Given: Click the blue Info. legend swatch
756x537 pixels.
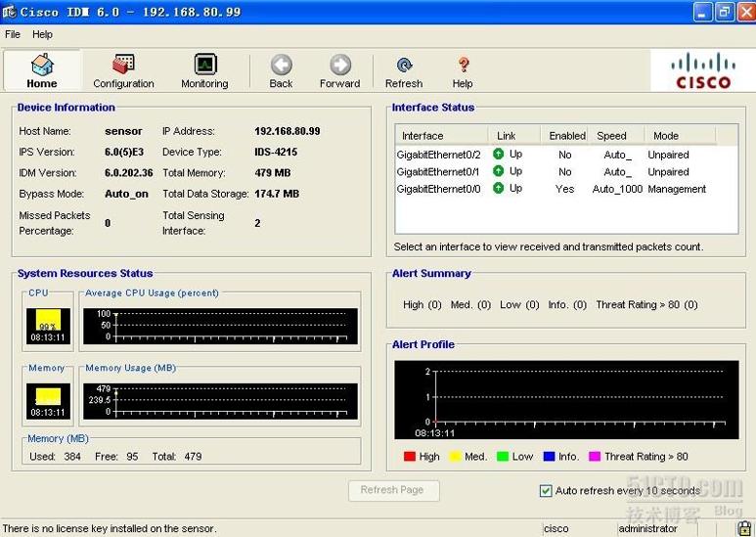Looking at the screenshot, I should coord(549,456).
